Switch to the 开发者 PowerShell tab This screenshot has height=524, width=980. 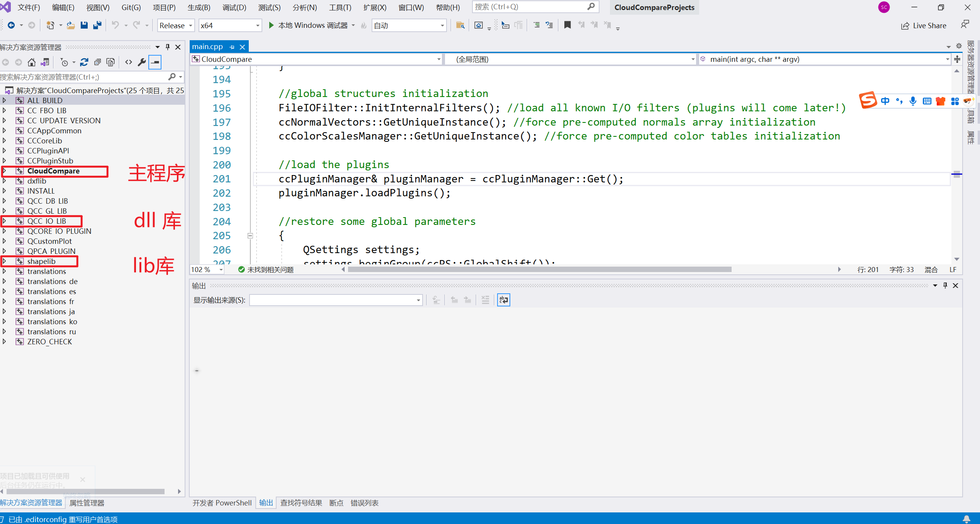click(222, 503)
